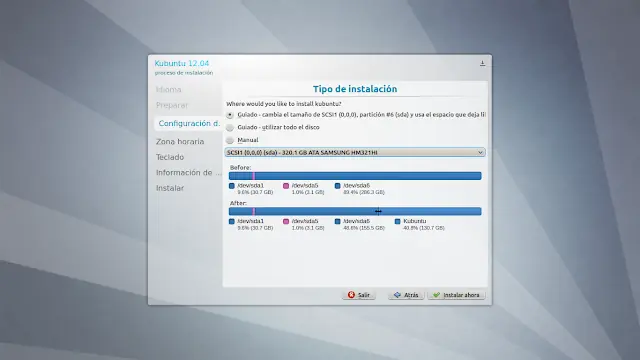The height and width of the screenshot is (360, 640).
Task: Click /dev/sda1 legend square under After
Action: tap(232, 221)
